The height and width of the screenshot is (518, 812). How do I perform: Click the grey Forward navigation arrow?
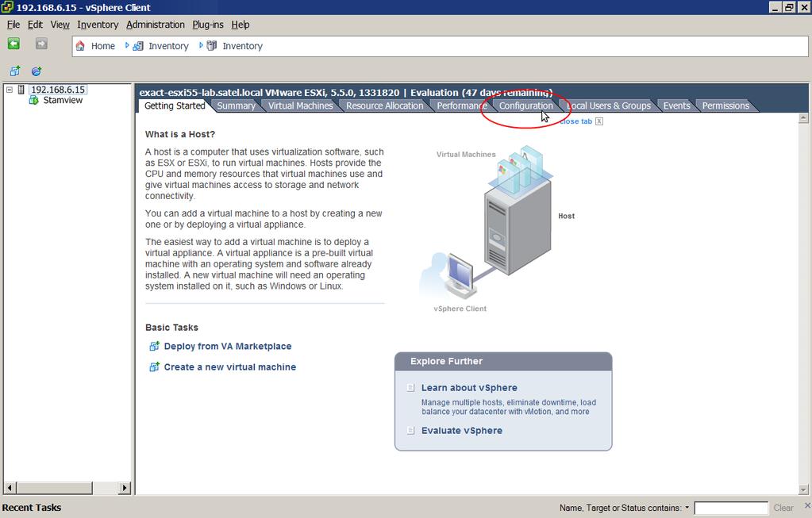(x=41, y=44)
